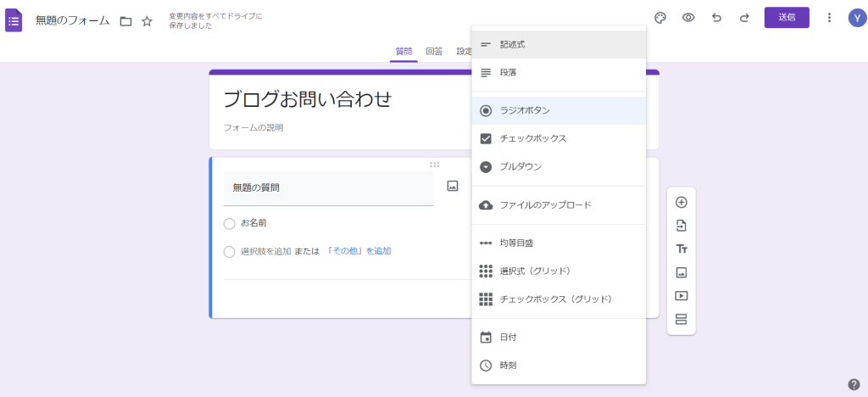Click the add video icon in sidebar
868x397 pixels.
681,296
